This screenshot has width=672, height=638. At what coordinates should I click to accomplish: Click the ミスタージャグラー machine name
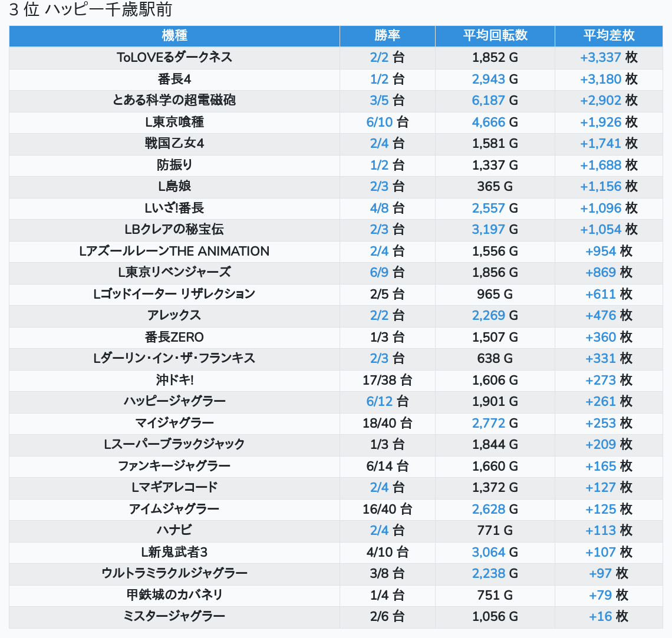(174, 617)
